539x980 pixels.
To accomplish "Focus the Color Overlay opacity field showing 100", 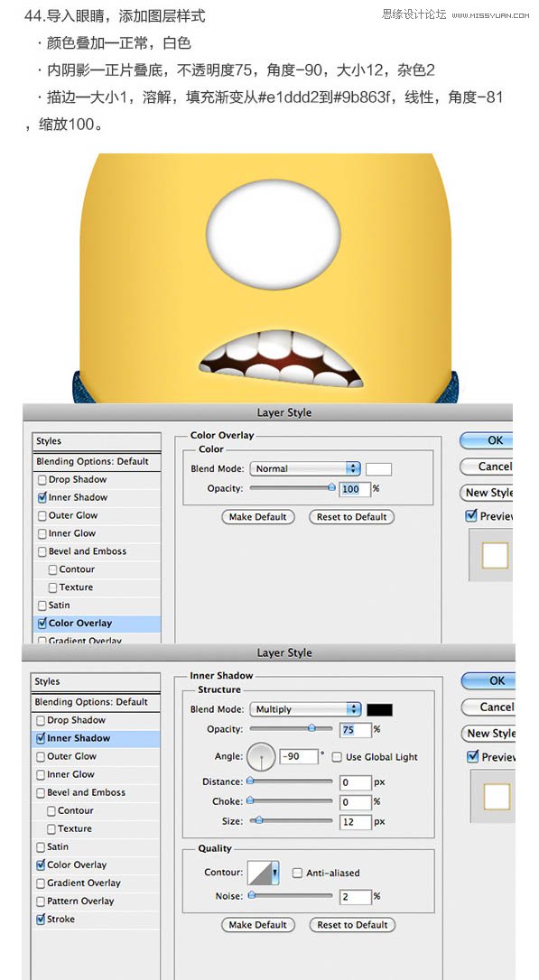I will (x=355, y=489).
